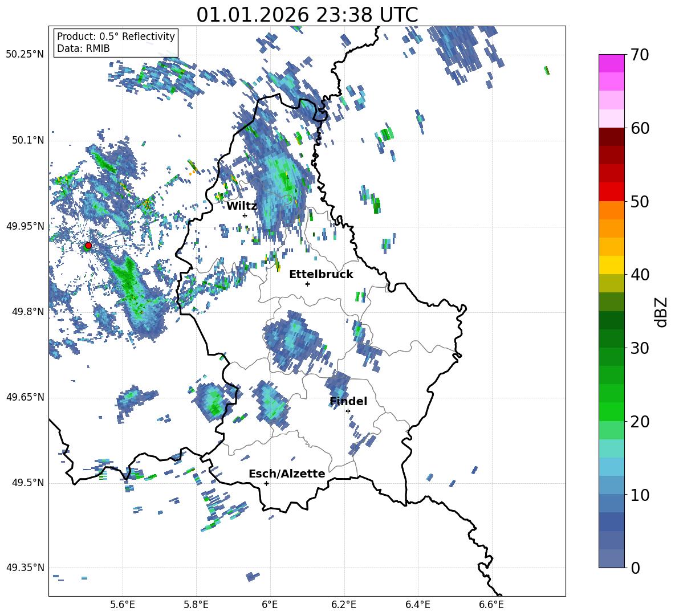Image resolution: width=675 pixels, height=616 pixels.
Task: Click the 6.4°E longitude label
Action: tap(417, 605)
